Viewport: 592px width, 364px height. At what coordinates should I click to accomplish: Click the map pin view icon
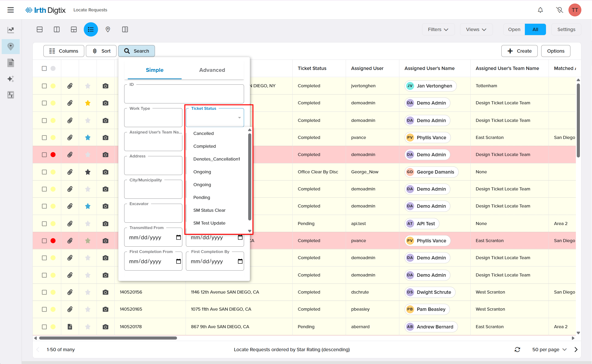coord(108,29)
